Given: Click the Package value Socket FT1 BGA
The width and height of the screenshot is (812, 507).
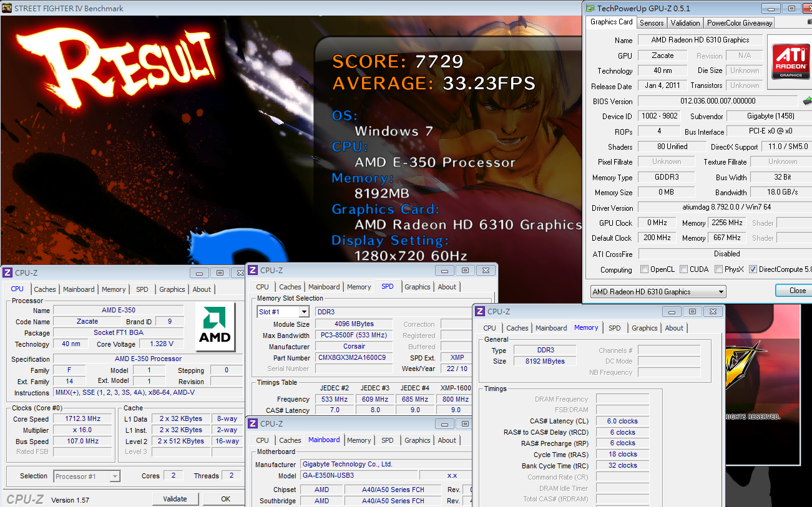Looking at the screenshot, I should pos(119,332).
